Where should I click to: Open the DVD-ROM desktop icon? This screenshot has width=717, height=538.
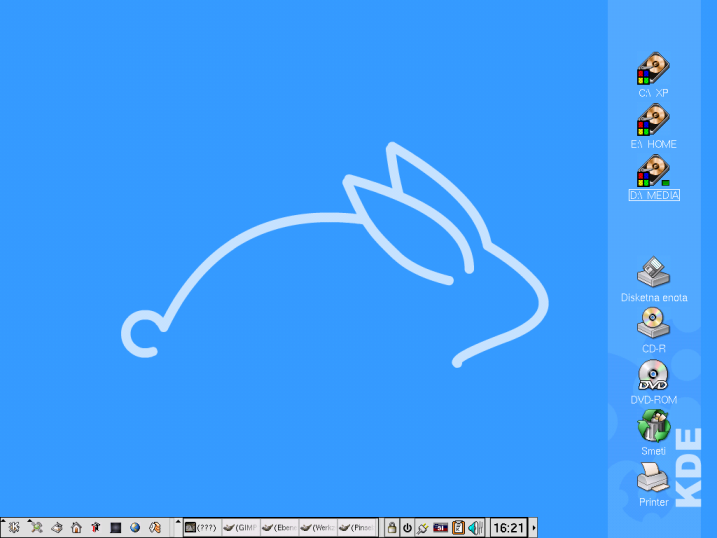click(653, 375)
